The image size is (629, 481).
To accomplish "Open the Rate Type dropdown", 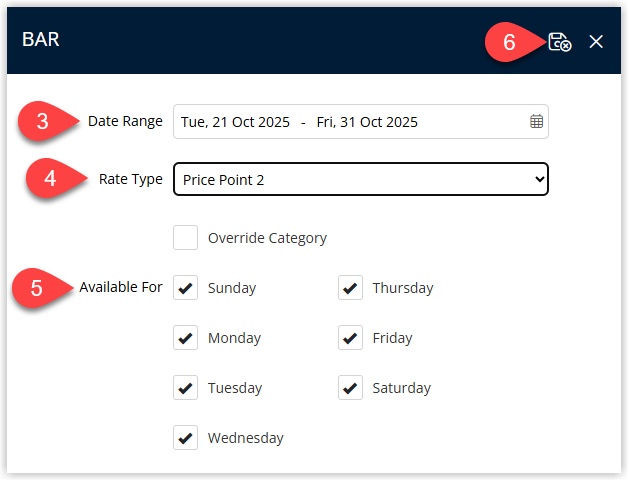I will (361, 179).
